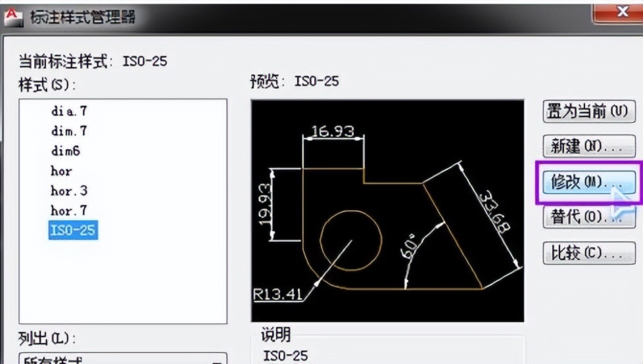This screenshot has width=643, height=364.
Task: Open the 列出 所有样式 dropdown
Action: pos(123,358)
